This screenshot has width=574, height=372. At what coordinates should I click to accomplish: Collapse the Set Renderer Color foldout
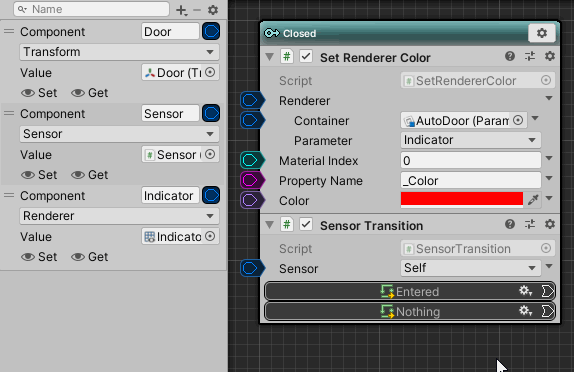pyautogui.click(x=270, y=57)
